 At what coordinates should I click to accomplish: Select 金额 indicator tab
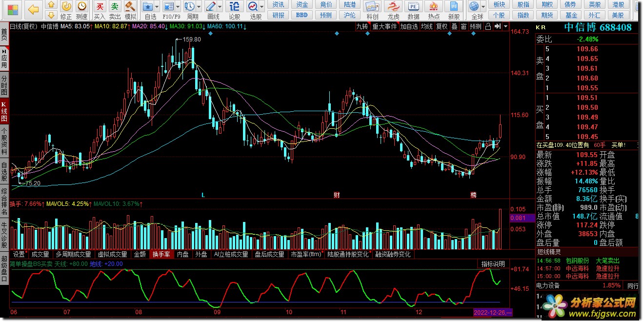pos(140,254)
